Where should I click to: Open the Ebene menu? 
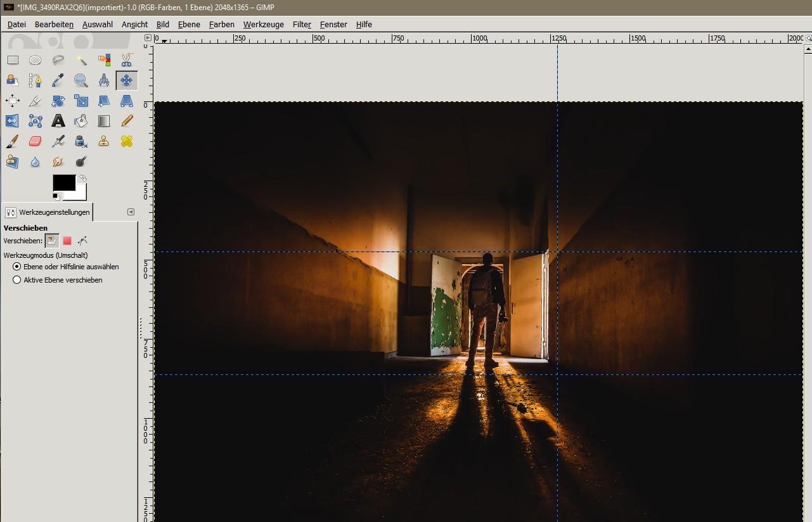(189, 24)
